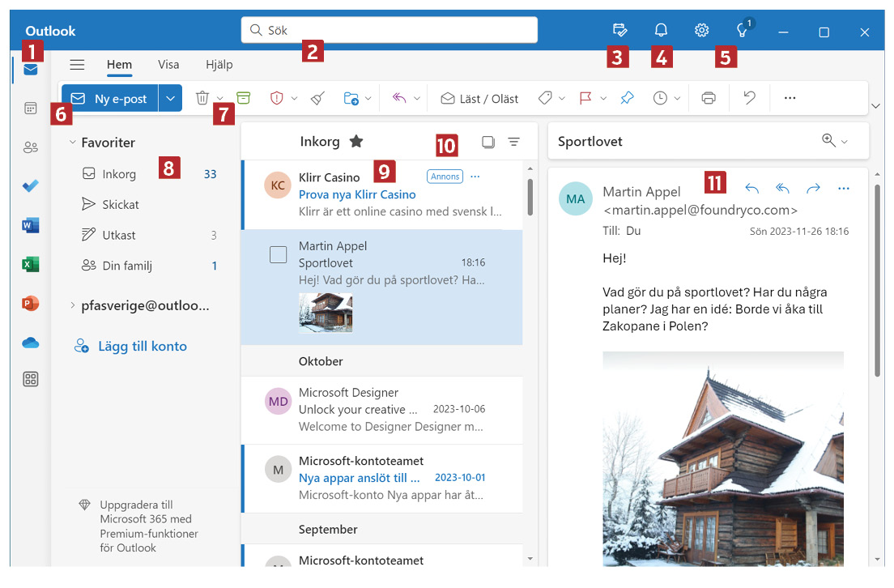
Task: Select the Sweep tool in the toolbar
Action: point(317,97)
